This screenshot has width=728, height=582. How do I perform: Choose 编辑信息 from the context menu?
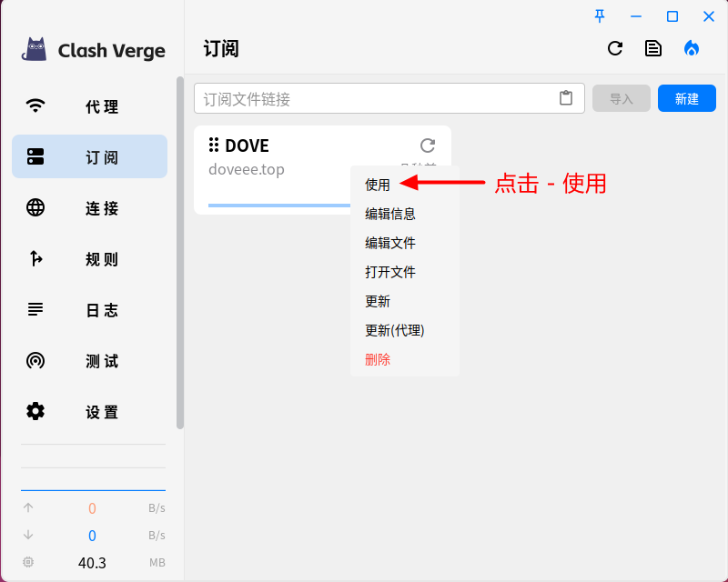coord(405,214)
